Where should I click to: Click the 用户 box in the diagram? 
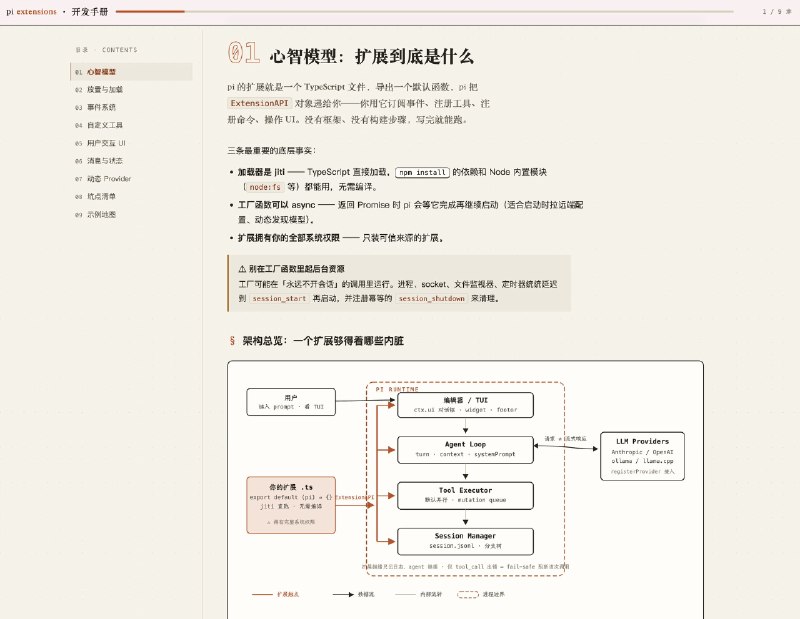(291, 402)
